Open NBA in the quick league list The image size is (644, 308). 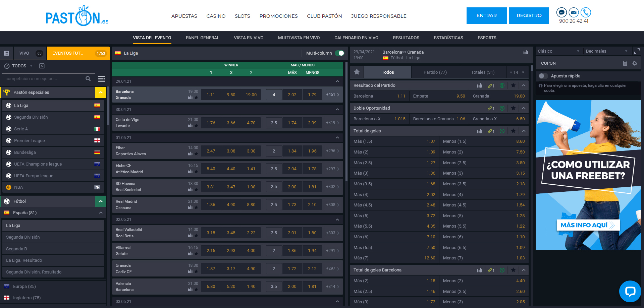pos(53,187)
